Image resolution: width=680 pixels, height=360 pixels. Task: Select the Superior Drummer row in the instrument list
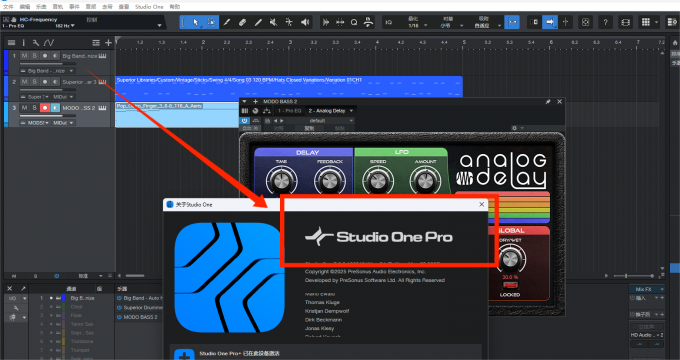point(140,308)
